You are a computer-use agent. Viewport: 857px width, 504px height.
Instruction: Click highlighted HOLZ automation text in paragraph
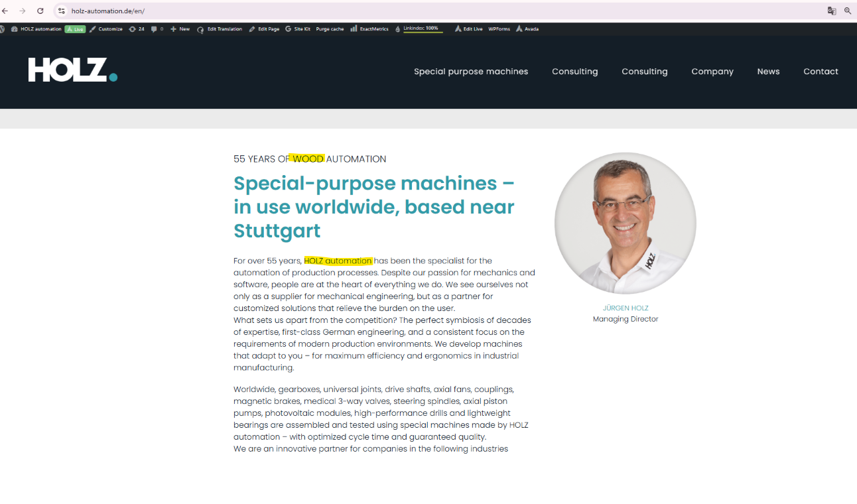(x=338, y=261)
